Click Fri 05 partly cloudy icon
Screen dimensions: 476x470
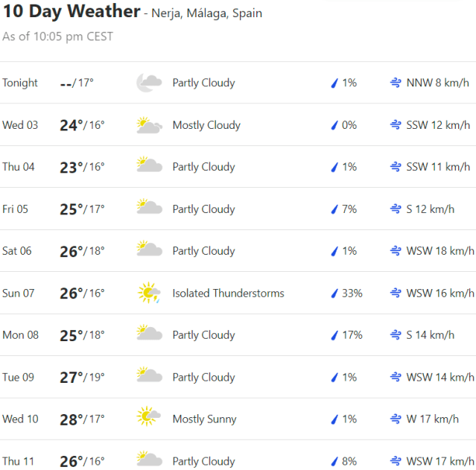[x=149, y=209]
